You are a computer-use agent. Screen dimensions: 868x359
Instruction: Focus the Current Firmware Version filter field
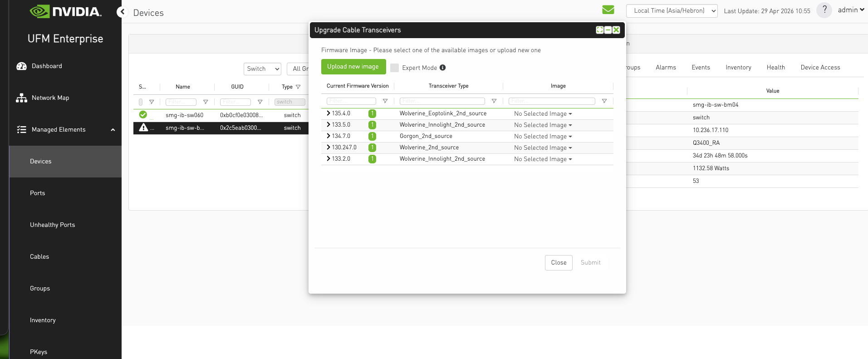(x=351, y=101)
